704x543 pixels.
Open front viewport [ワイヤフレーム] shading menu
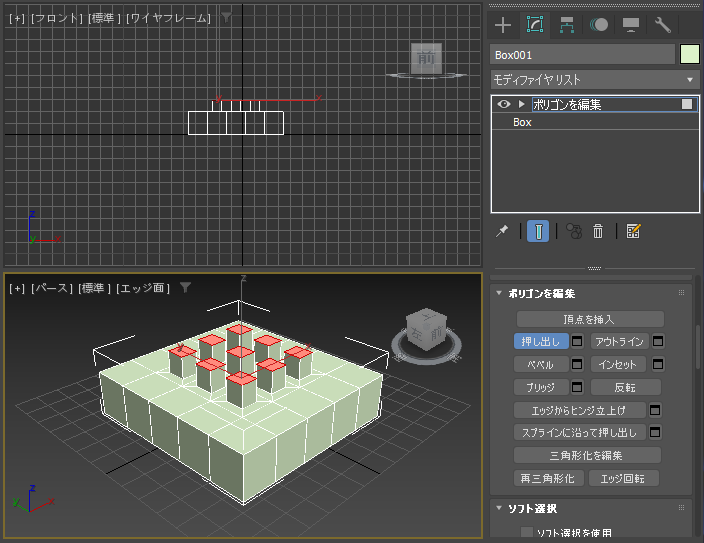168,18
